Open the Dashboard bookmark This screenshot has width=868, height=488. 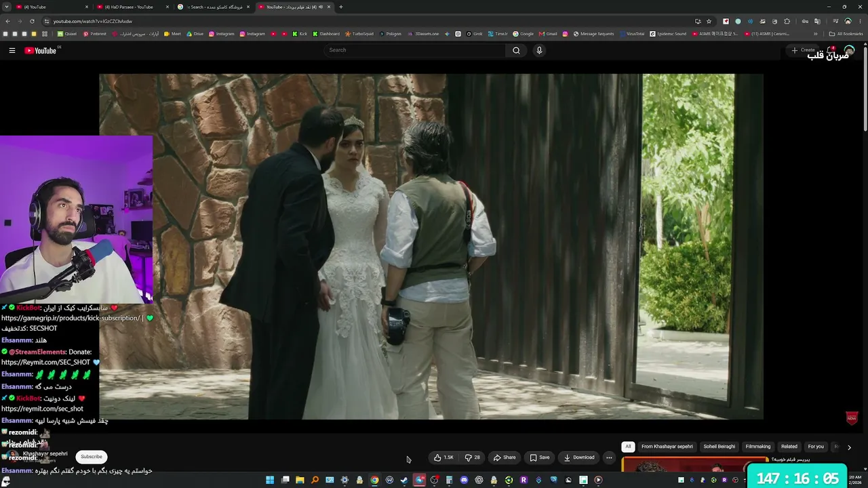click(x=325, y=34)
